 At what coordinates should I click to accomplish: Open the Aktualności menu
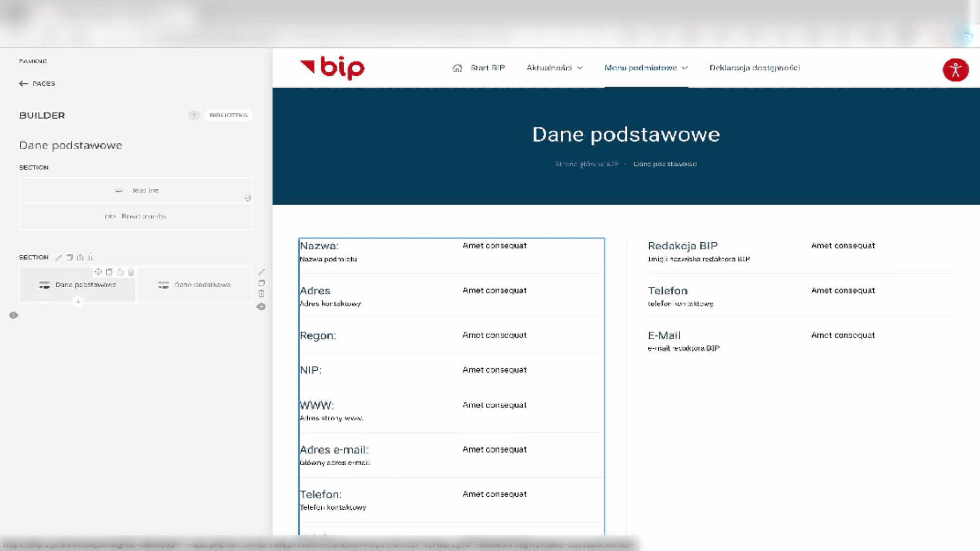[549, 68]
